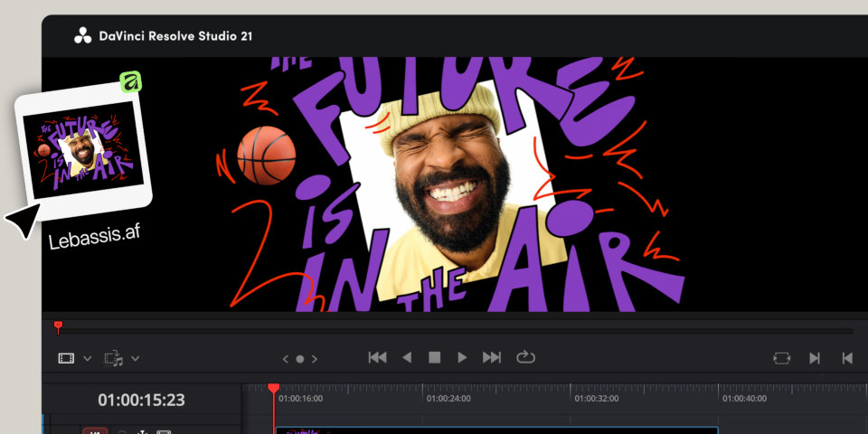868x434 pixels.
Task: Click the match frame icon
Action: point(781,358)
